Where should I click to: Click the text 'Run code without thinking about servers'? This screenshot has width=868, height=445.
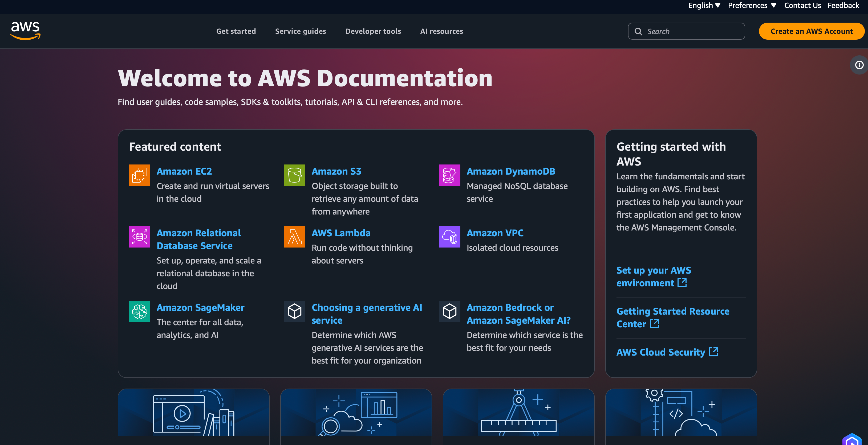pyautogui.click(x=362, y=254)
